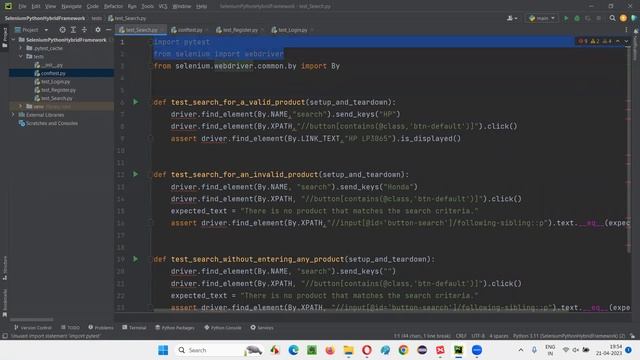Select __init__.py in the project tree
This screenshot has width=640, height=360.
(x=49, y=65)
